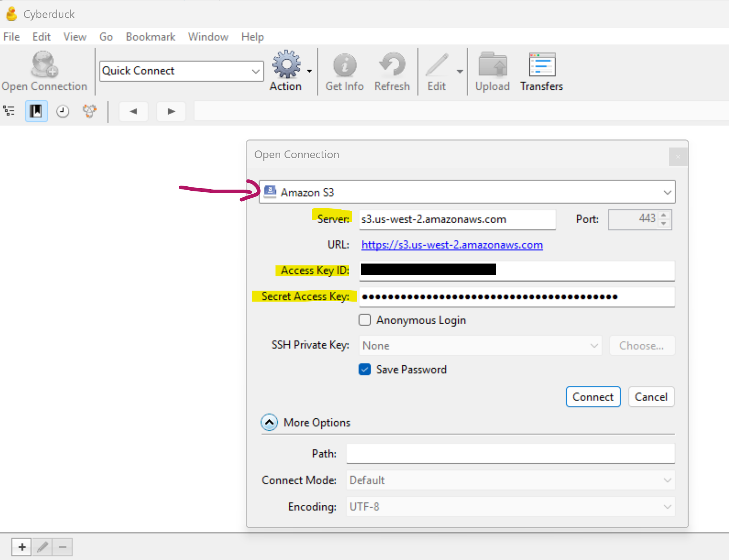Show connection history clock icon

(63, 111)
